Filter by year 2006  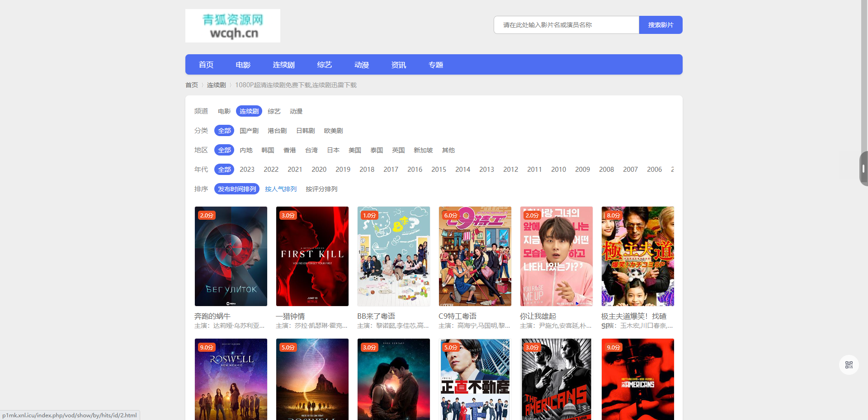coord(654,170)
